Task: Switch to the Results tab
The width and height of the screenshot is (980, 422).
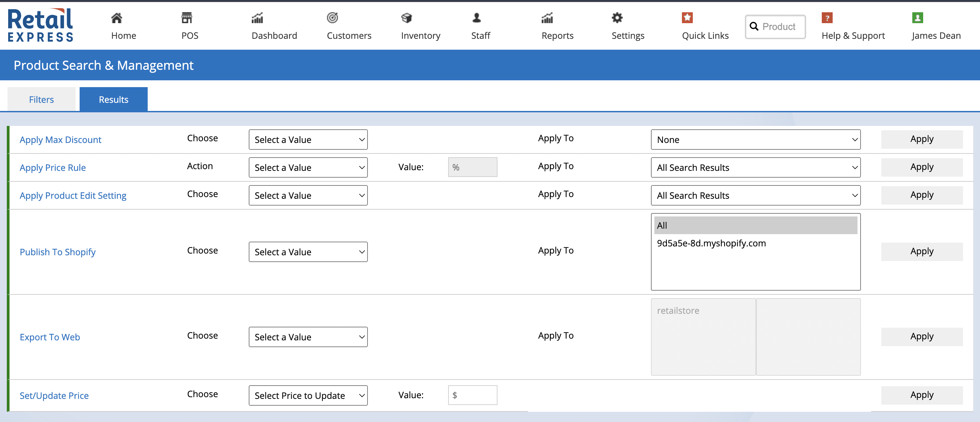Action: 113,99
